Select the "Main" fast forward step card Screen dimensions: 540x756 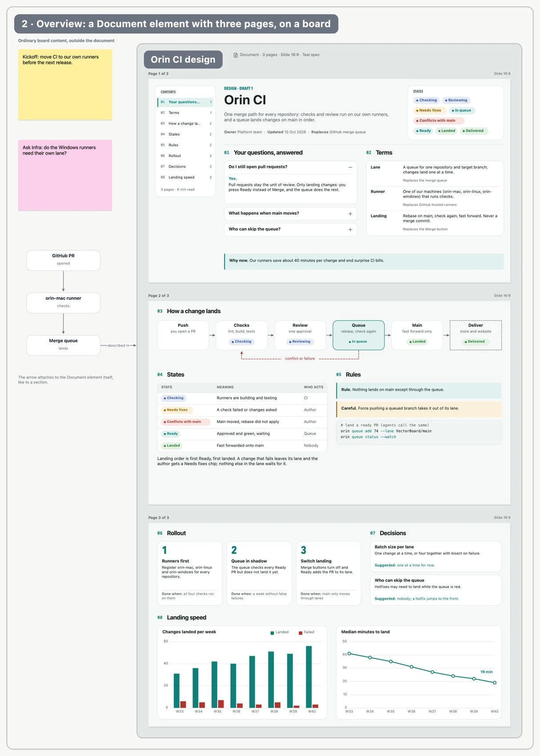click(417, 335)
